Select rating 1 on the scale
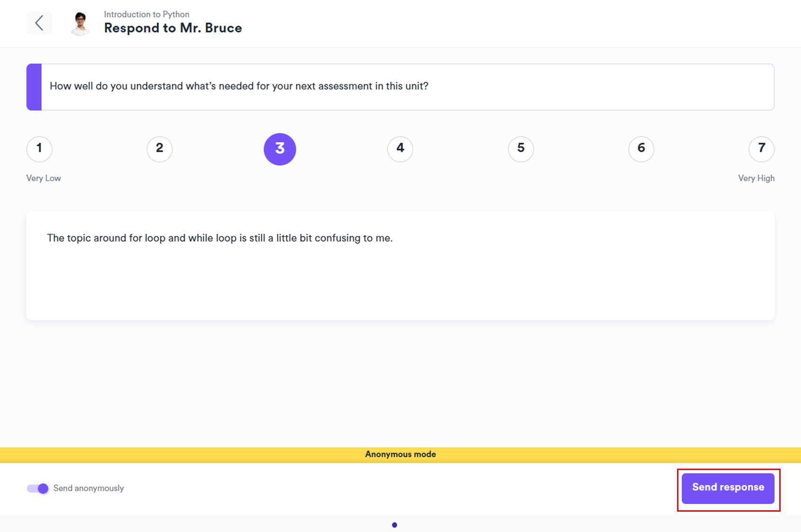The image size is (801, 532). coord(39,148)
